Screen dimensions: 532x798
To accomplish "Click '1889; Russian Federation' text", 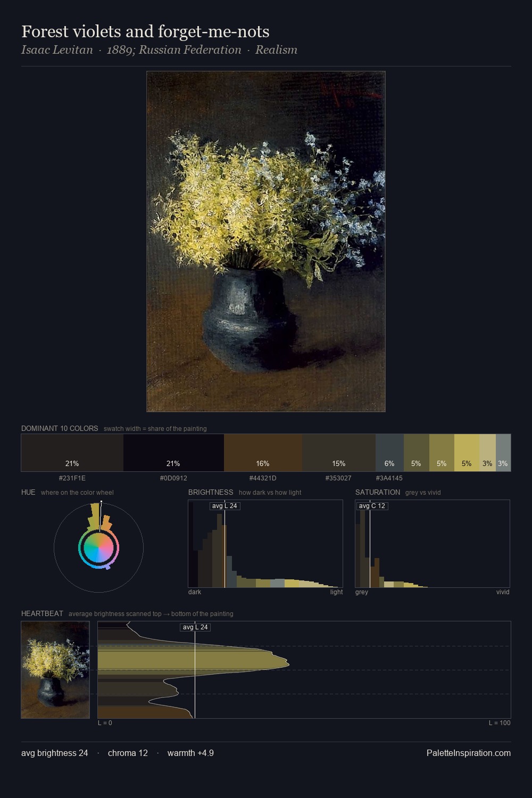I will [174, 50].
